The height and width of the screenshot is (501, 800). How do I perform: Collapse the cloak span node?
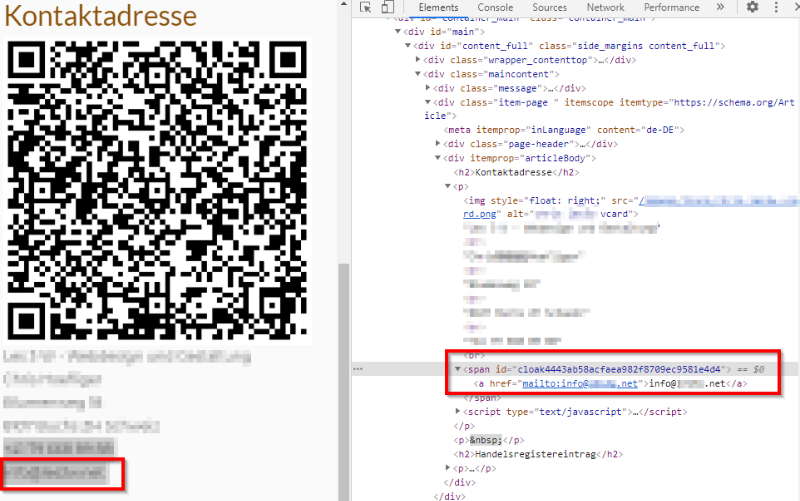pos(458,369)
